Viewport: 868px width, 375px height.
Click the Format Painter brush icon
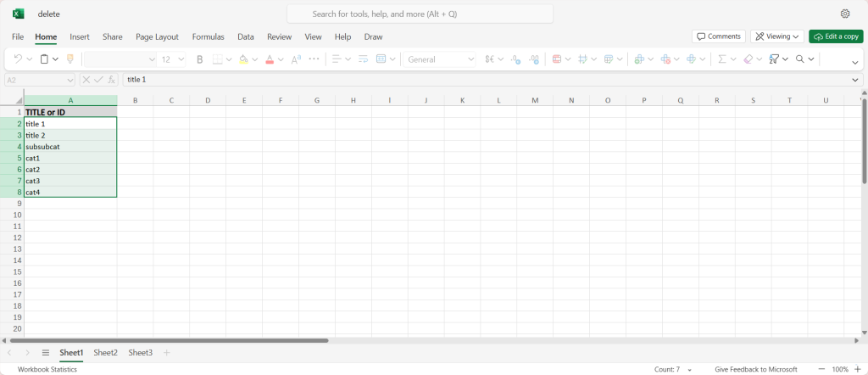(x=70, y=59)
